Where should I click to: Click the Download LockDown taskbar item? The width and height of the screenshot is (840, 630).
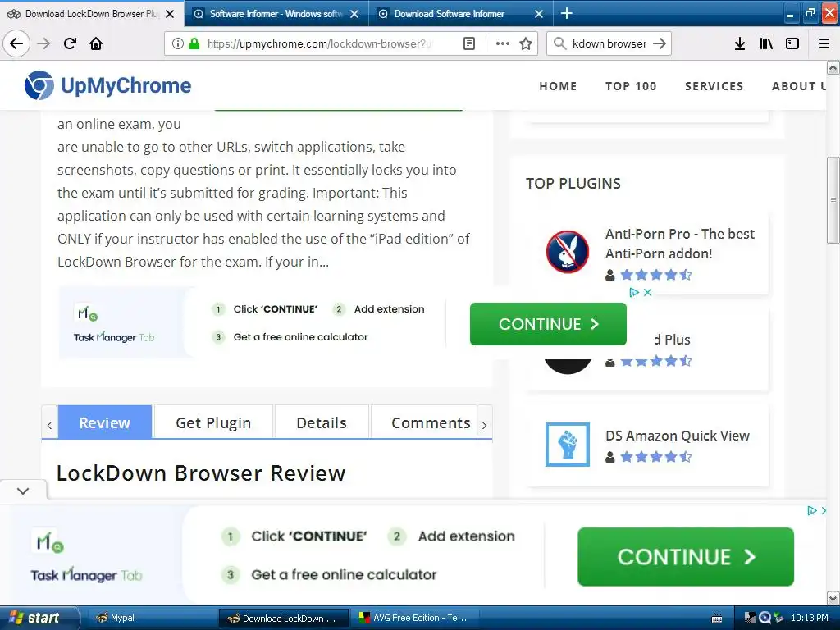283,618
